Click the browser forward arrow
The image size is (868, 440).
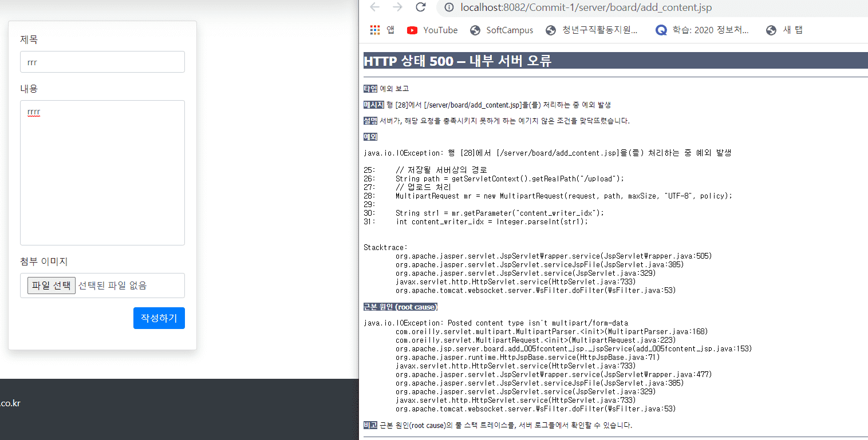(x=397, y=7)
